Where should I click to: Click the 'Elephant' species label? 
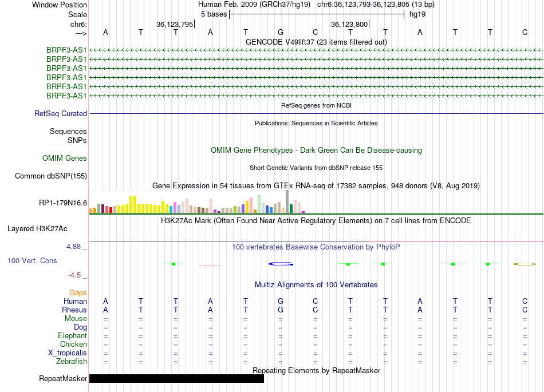coord(72,335)
